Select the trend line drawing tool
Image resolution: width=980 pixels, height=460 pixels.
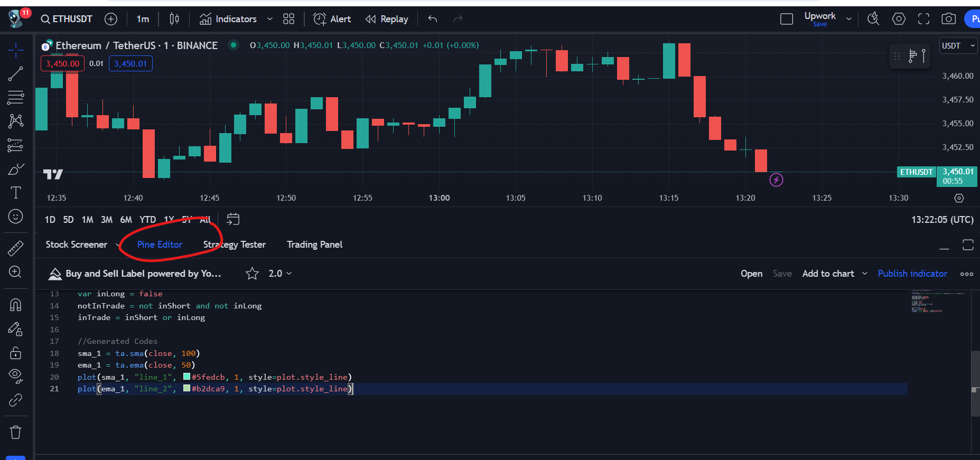(x=15, y=74)
